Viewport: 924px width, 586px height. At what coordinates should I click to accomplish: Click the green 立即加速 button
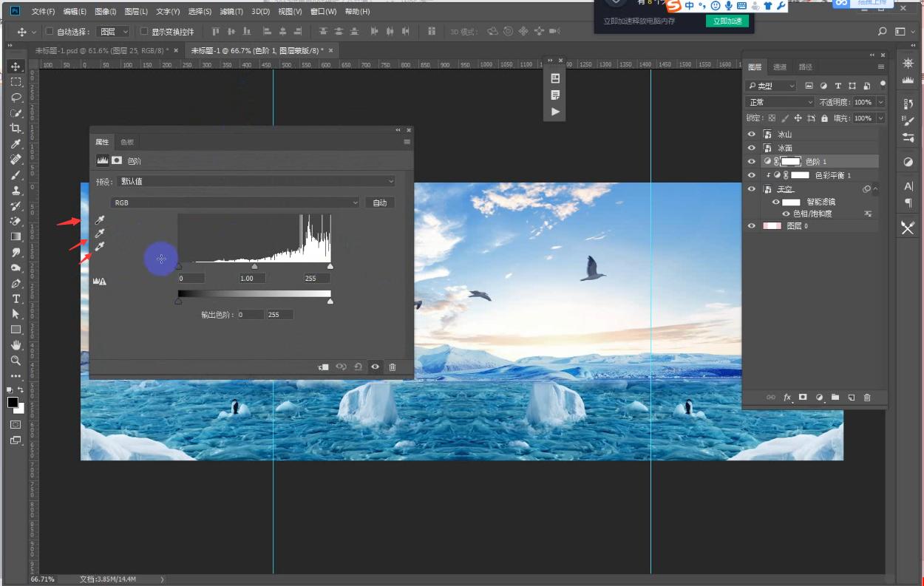click(x=727, y=21)
